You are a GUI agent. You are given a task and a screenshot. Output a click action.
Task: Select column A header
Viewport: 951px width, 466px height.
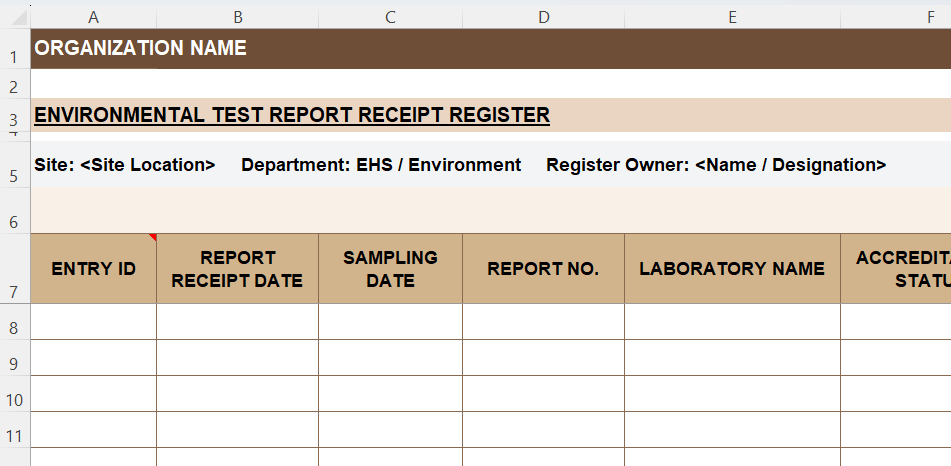pos(93,17)
